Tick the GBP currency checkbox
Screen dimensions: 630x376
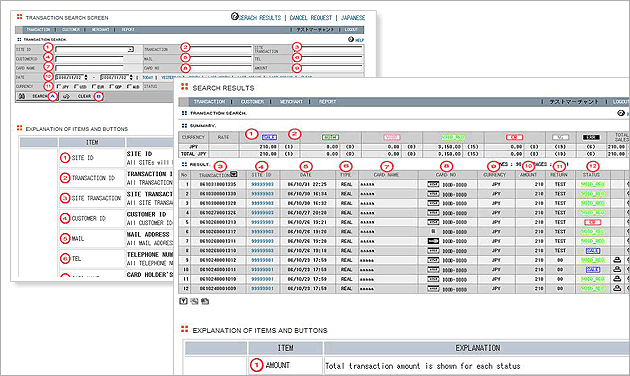112,86
